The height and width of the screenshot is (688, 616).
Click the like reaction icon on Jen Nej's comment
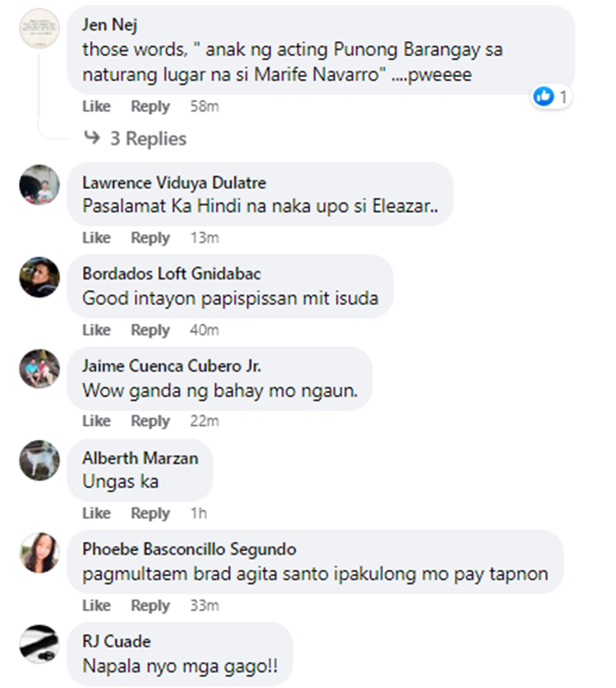pos(544,97)
